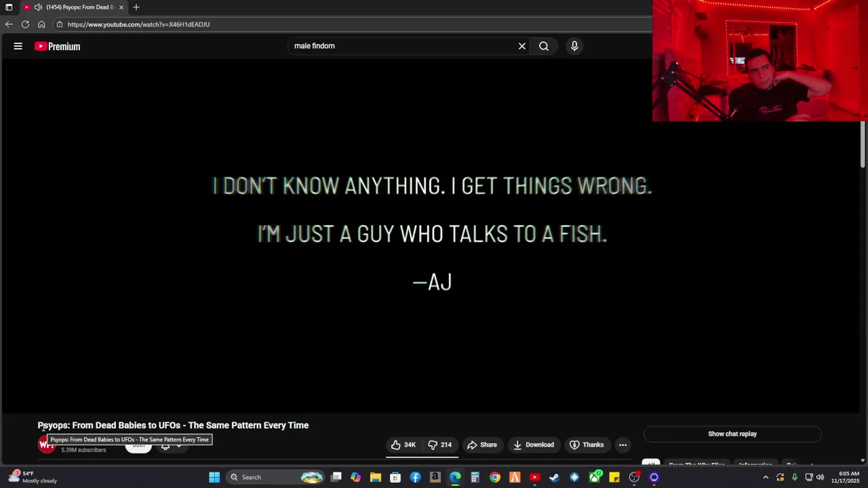Open Xbox app from taskbar
Screen dimensions: 868x488
pyautogui.click(x=595, y=477)
